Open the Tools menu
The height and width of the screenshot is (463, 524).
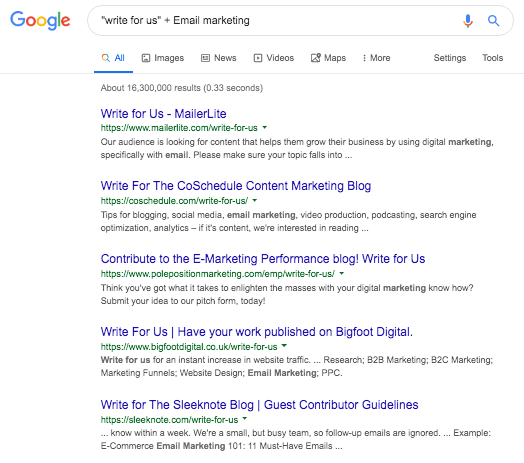point(493,58)
